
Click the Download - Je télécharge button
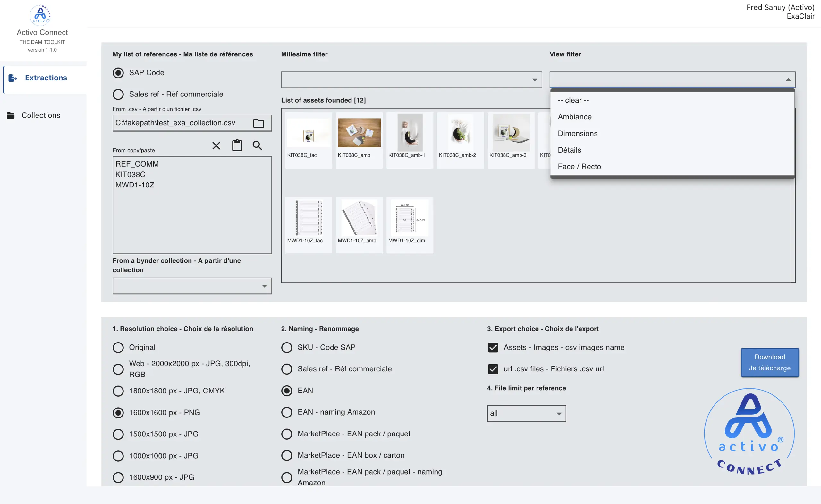[769, 362]
